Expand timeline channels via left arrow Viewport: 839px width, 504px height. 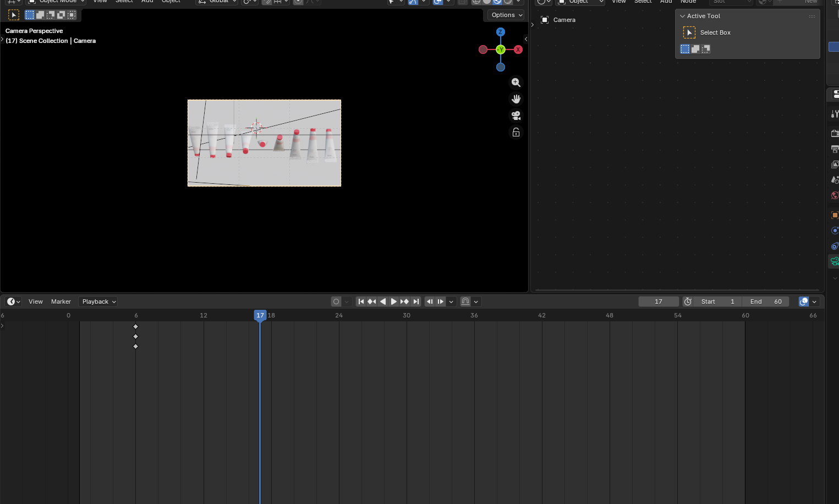pos(2,326)
